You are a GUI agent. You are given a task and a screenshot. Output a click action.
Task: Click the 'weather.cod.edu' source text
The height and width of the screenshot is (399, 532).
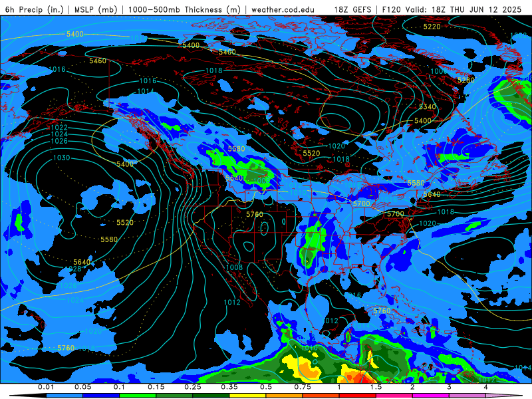(283, 9)
